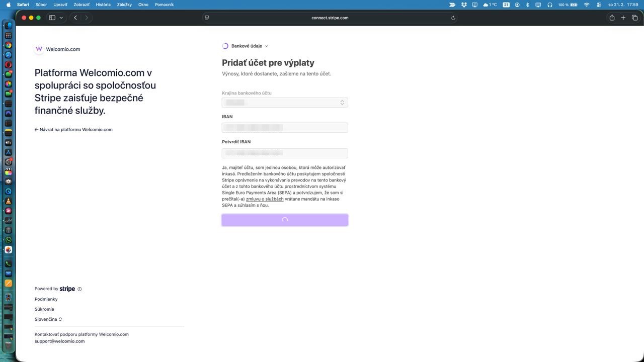
Task: Open Opera from the Dock
Action: pos(8,64)
